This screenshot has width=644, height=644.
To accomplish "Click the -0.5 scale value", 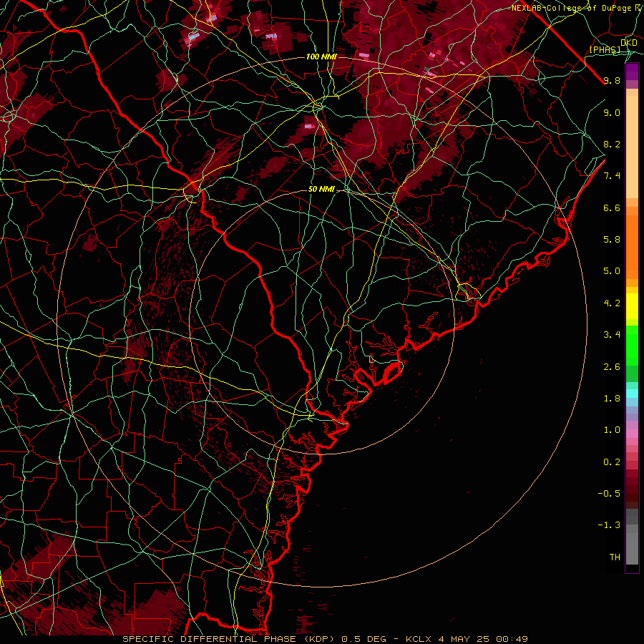I will (x=609, y=494).
